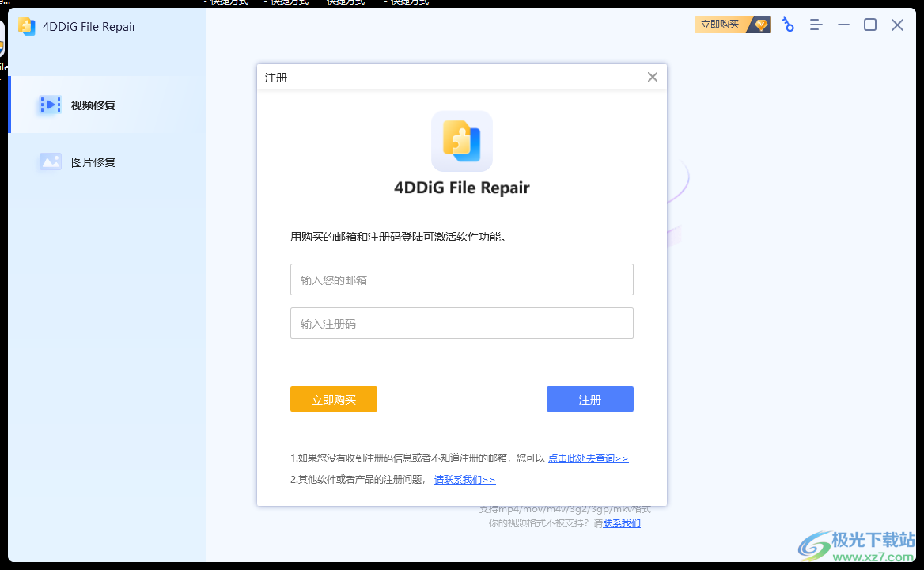Open the 点击此处去查询>> link
924x570 pixels.
pos(588,458)
